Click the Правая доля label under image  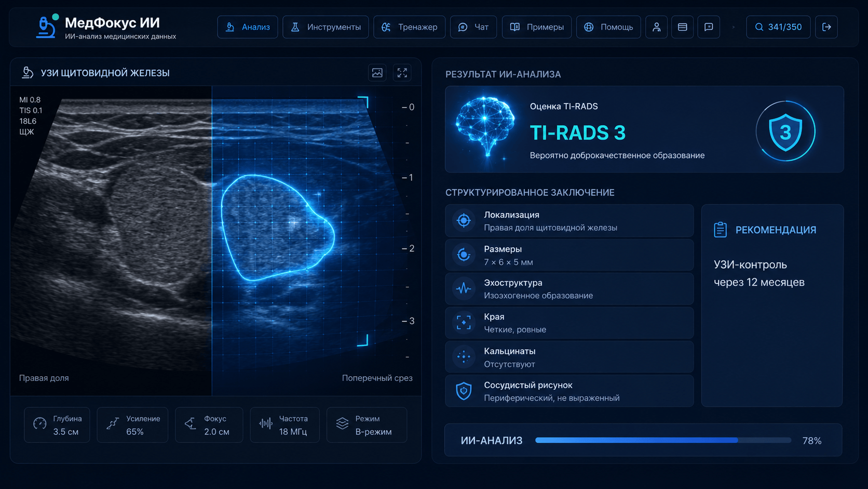coord(44,378)
